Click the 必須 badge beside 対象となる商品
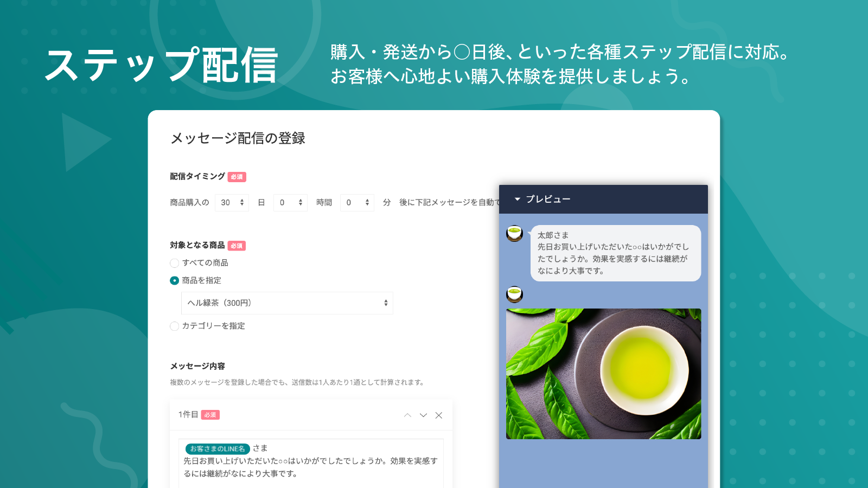Image resolution: width=868 pixels, height=488 pixels. [237, 246]
